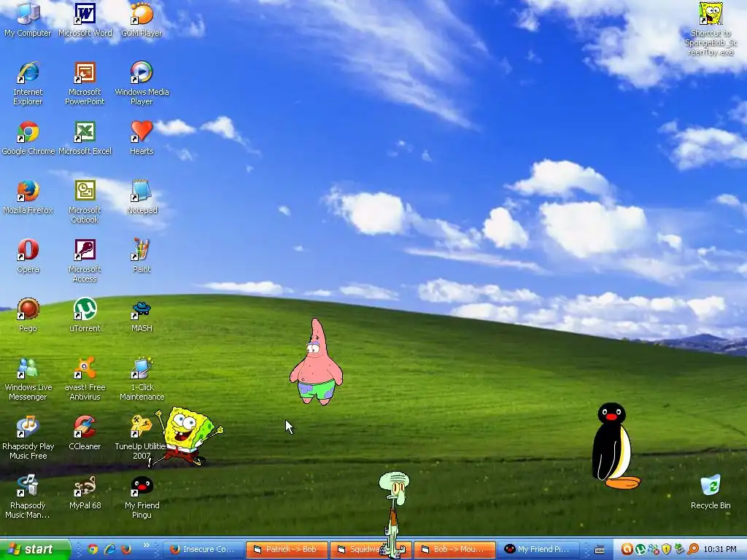The height and width of the screenshot is (560, 747).
Task: Launch Firefox from the Quick Launch bar
Action: [x=126, y=549]
